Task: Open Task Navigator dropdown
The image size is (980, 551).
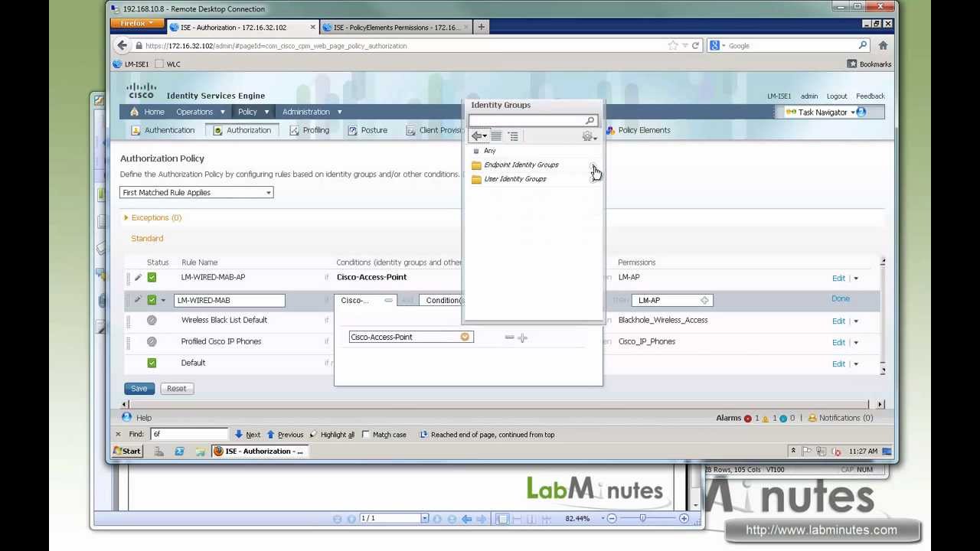Action: 852,112
